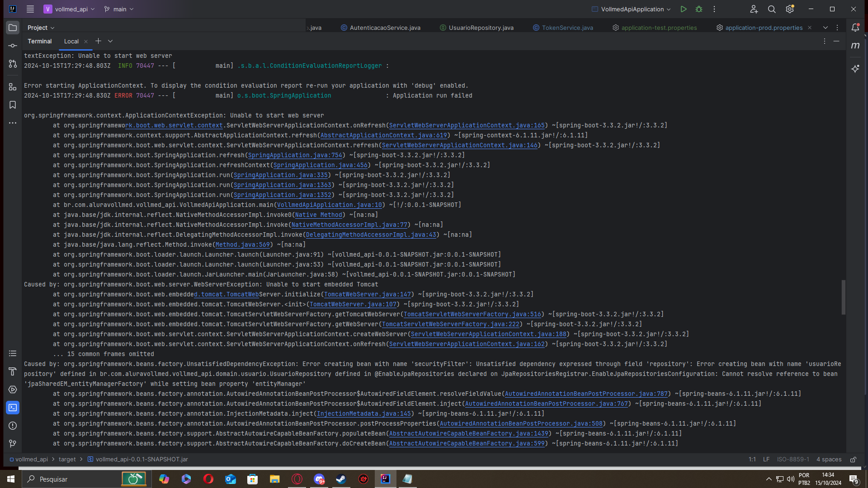This screenshot has width=868, height=488.
Task: Toggle read-only lock icon in status bar
Action: click(853, 459)
